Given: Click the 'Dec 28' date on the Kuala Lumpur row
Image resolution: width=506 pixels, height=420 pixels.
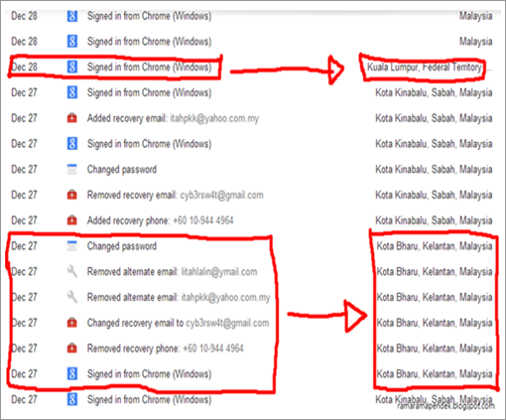Looking at the screenshot, I should (24, 67).
